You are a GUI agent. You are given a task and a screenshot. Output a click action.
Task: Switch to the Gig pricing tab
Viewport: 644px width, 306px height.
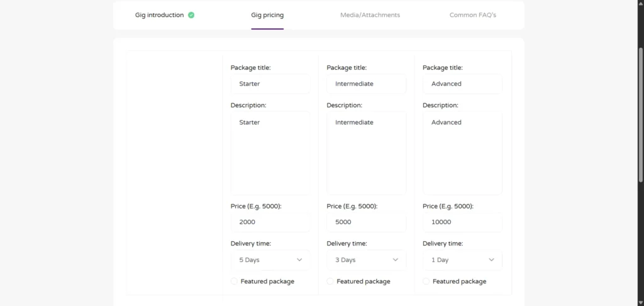tap(267, 15)
